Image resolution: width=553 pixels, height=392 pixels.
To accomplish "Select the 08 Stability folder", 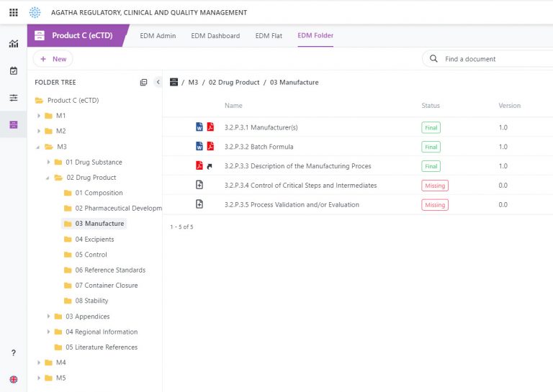I will 91,301.
